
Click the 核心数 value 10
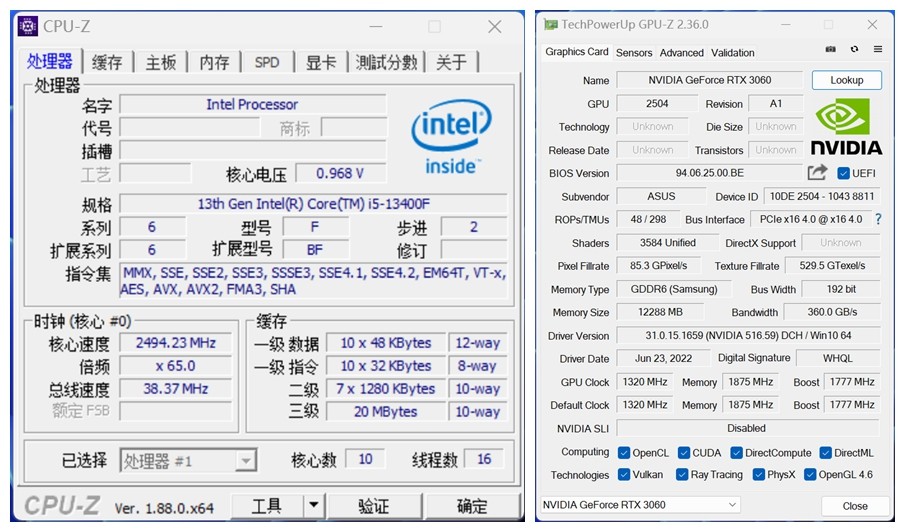click(x=366, y=459)
